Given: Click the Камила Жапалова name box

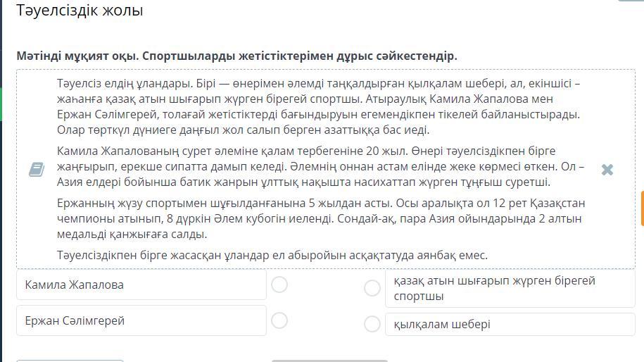Looking at the screenshot, I should click(x=141, y=285).
